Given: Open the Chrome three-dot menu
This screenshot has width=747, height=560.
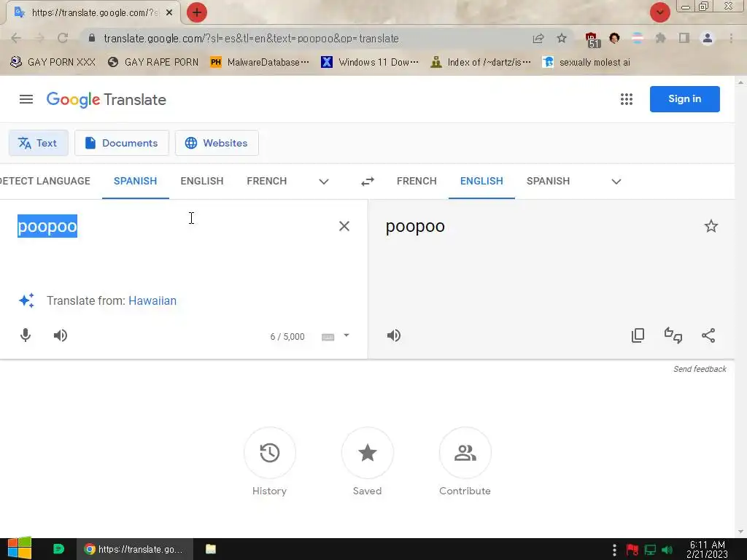Looking at the screenshot, I should tap(731, 38).
